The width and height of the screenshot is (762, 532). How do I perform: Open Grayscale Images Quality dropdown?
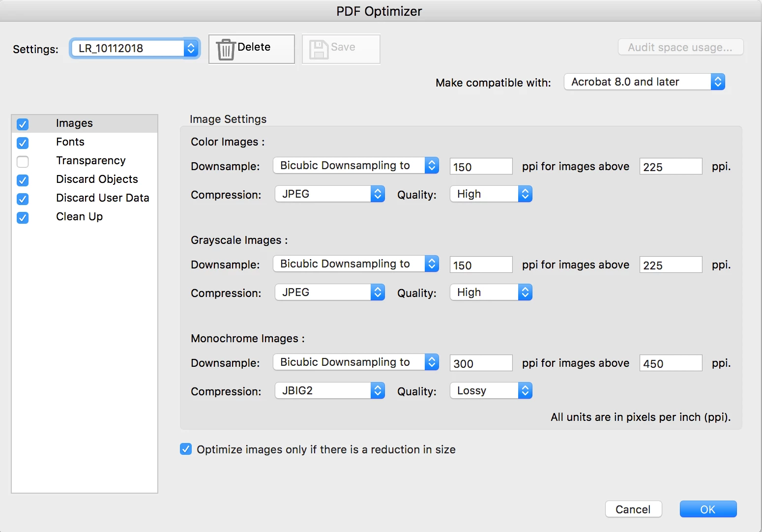[491, 292]
